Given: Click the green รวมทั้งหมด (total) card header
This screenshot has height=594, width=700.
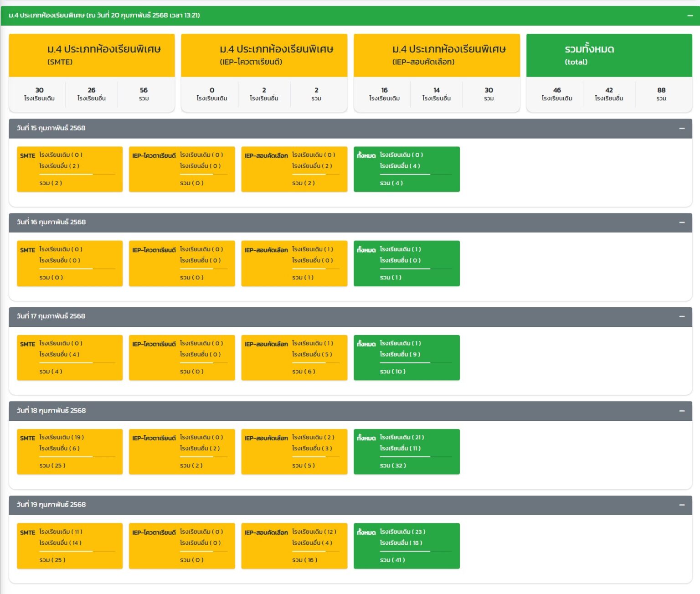Looking at the screenshot, I should [x=609, y=55].
